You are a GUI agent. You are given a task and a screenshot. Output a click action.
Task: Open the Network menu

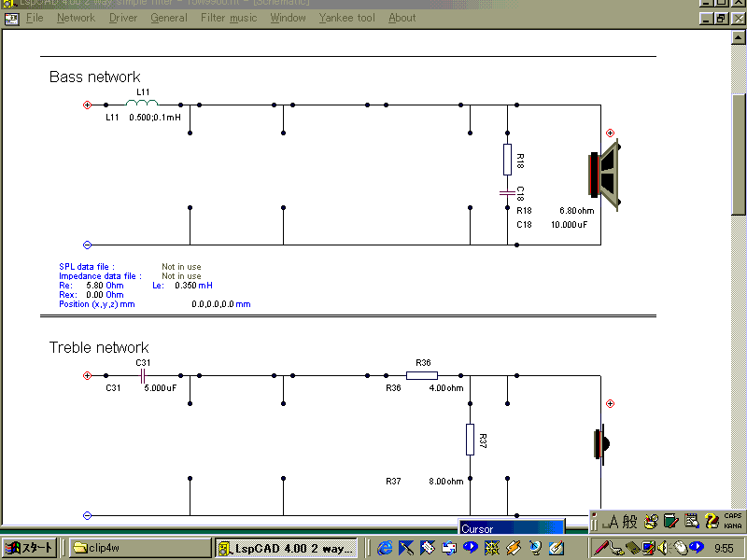[x=76, y=18]
